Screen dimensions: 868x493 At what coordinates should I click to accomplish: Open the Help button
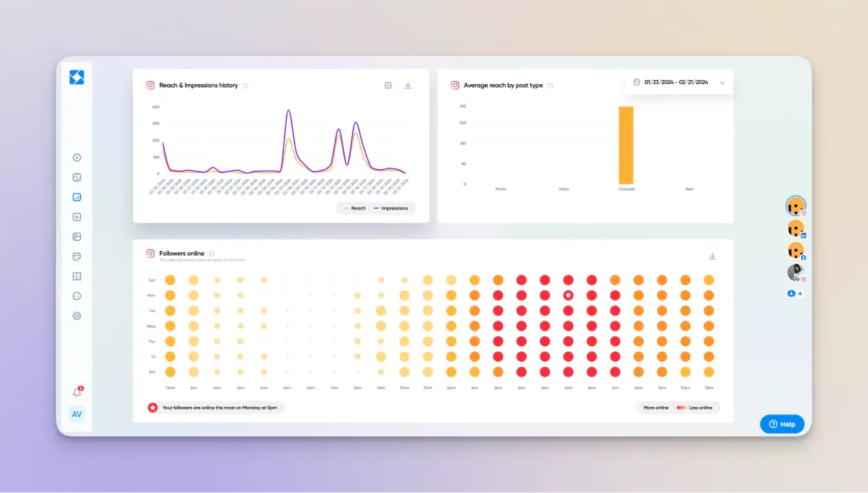pyautogui.click(x=782, y=424)
